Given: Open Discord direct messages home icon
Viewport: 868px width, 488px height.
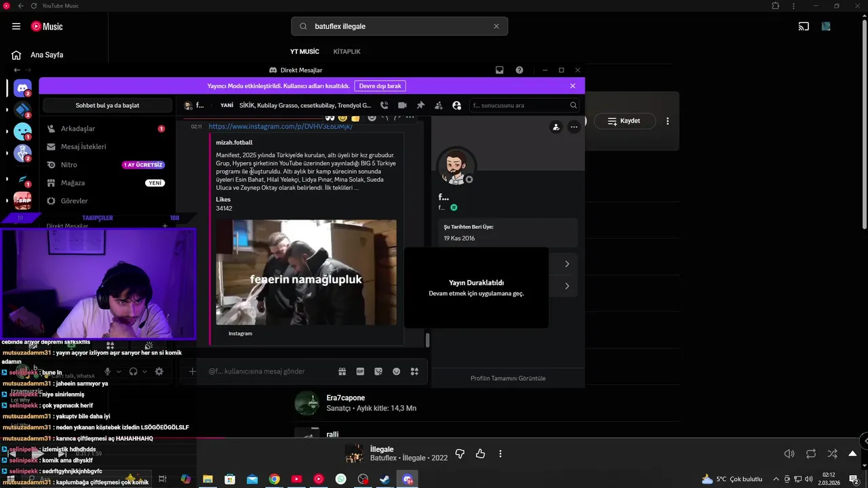Looking at the screenshot, I should pos(22,88).
